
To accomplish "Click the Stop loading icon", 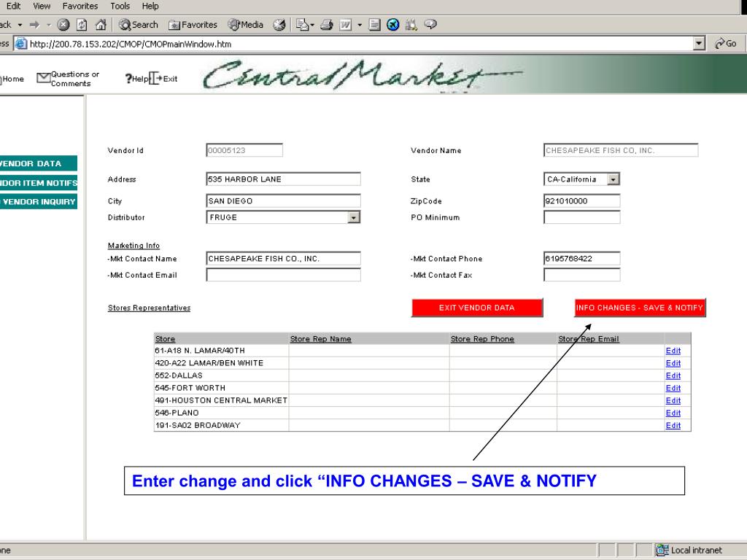I will tap(63, 25).
